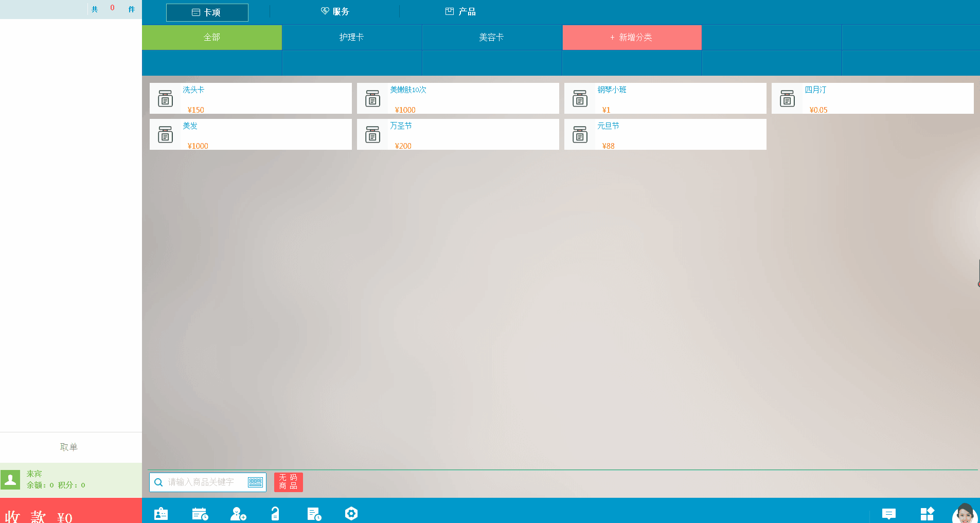980x523 pixels.
Task: Click the 卡项 tab card icon
Action: point(195,12)
